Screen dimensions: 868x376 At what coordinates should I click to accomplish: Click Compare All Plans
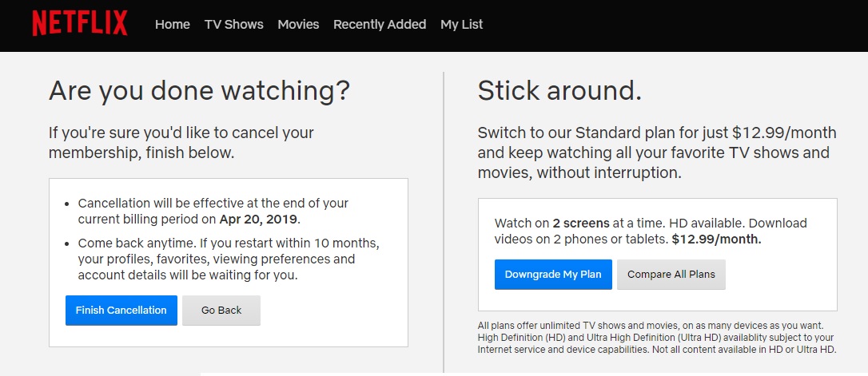(671, 275)
